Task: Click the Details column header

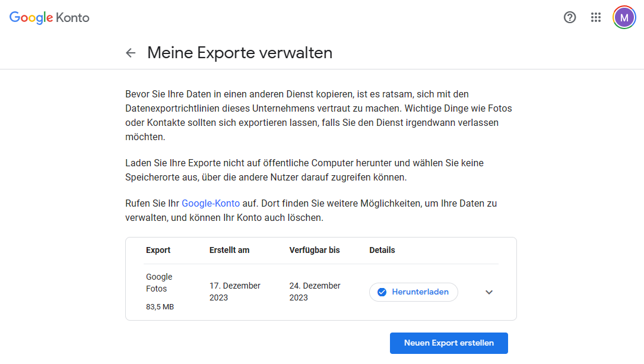Action: pos(382,250)
